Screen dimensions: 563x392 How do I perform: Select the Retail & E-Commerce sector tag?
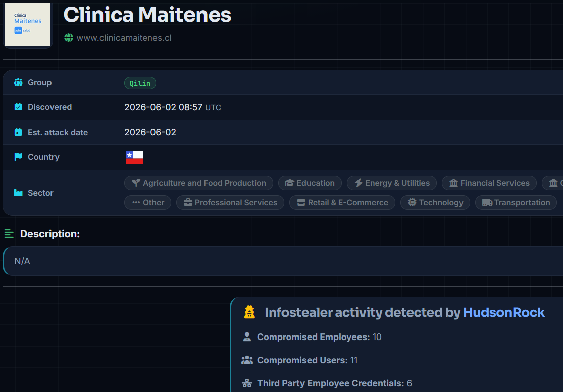pos(342,203)
